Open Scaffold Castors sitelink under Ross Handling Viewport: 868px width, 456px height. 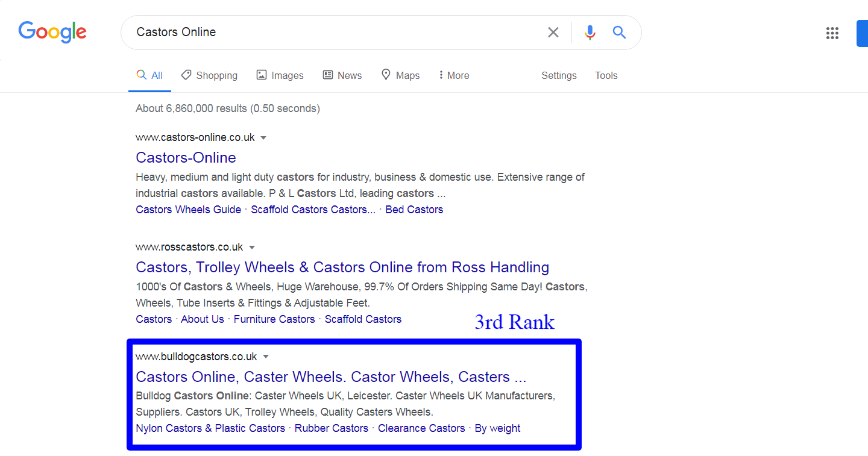tap(363, 319)
